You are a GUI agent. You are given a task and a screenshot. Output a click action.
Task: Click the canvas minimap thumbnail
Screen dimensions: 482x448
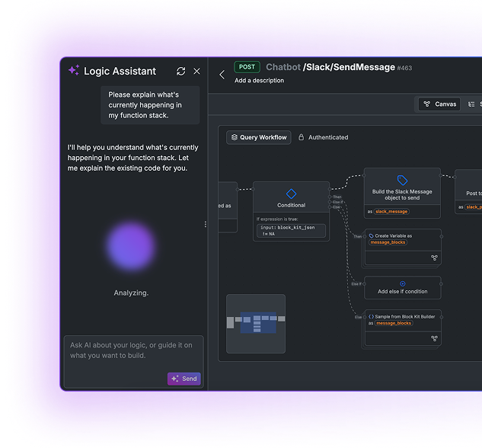click(256, 324)
